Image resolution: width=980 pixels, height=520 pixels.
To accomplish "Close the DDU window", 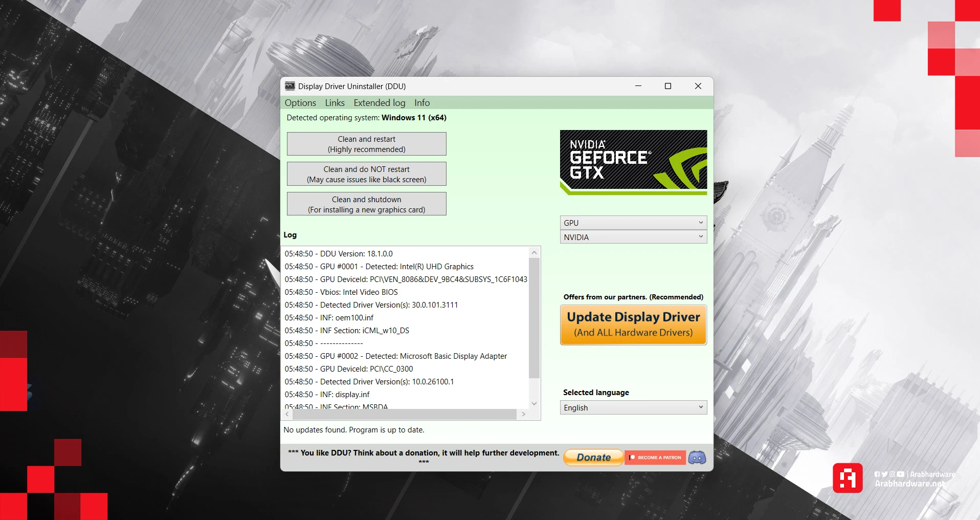I will click(x=698, y=86).
